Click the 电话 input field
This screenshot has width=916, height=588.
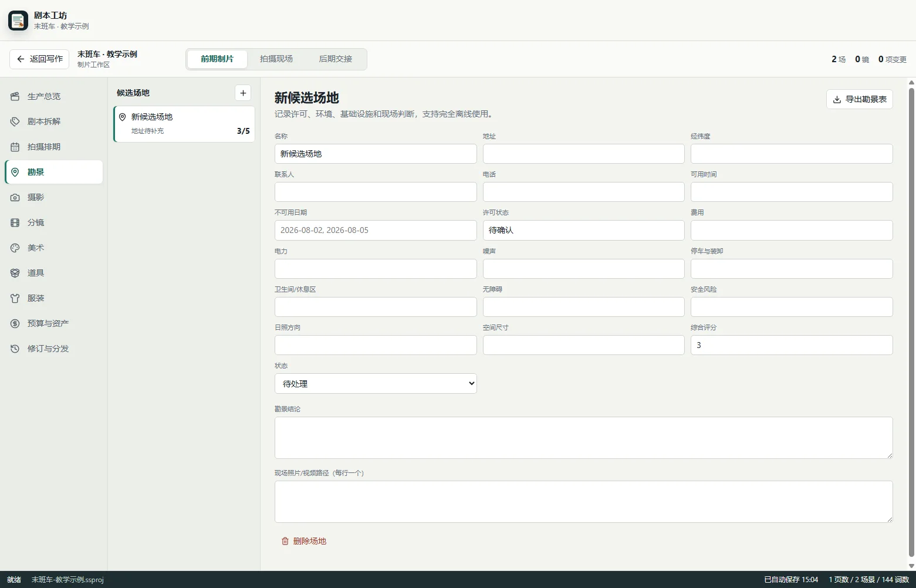[x=583, y=192]
